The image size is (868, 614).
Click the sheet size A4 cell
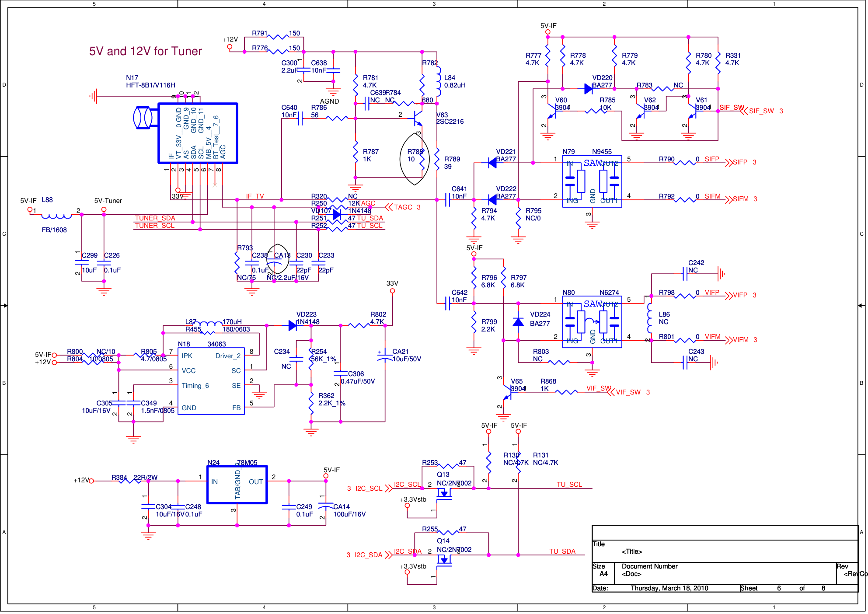[x=603, y=574]
